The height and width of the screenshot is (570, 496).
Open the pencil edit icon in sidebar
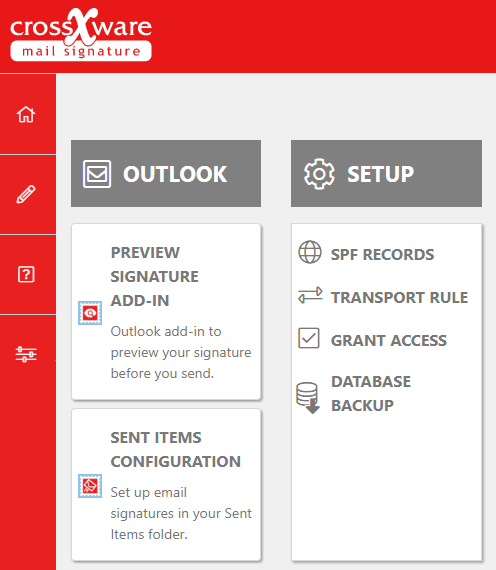26,194
